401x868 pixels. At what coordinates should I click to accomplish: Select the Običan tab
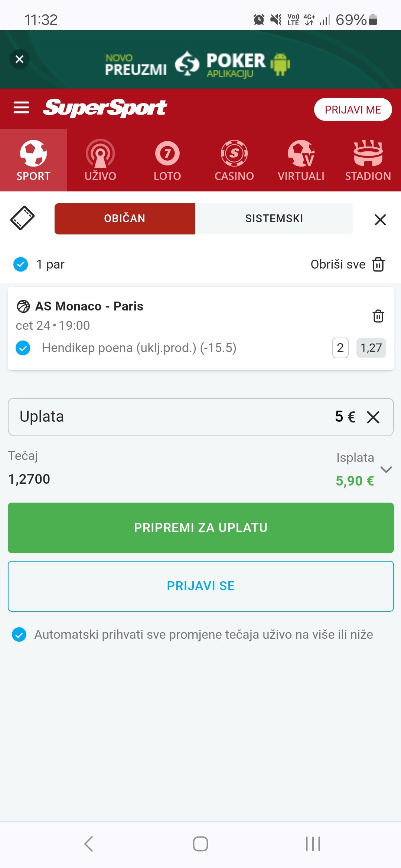click(125, 218)
